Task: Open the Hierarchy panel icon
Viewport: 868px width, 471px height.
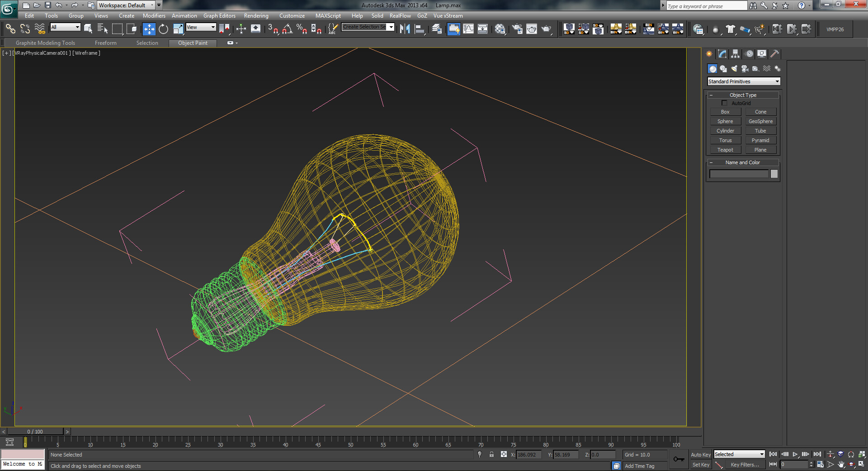Action: coord(736,54)
